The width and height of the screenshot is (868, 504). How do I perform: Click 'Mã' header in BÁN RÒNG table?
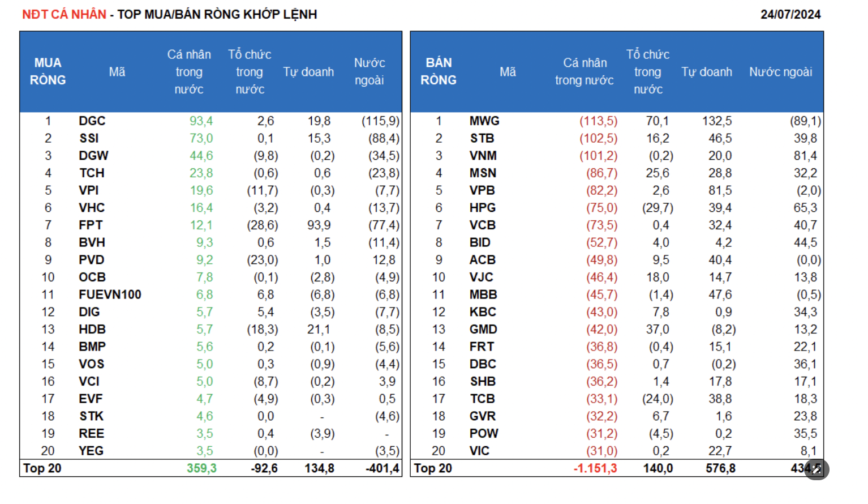coord(508,72)
